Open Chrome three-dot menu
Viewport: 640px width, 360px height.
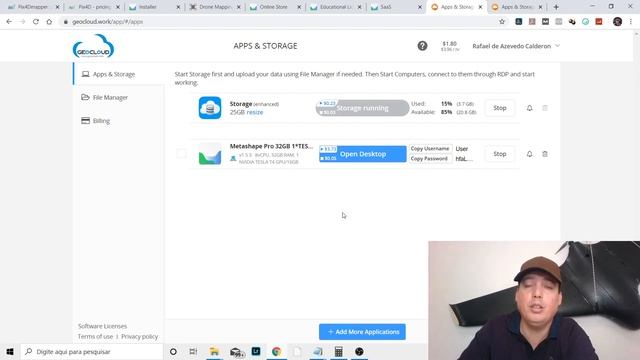[631, 22]
